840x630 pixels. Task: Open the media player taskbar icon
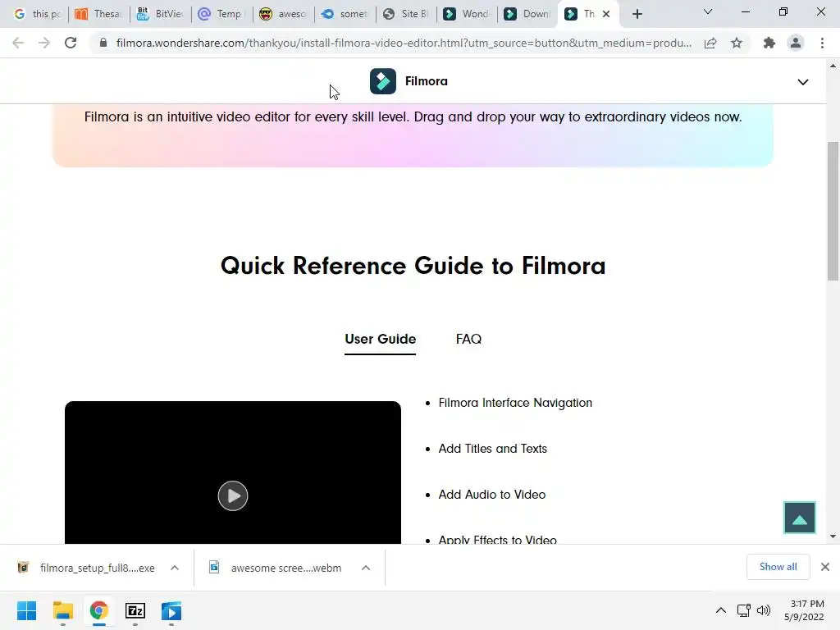[x=171, y=610]
